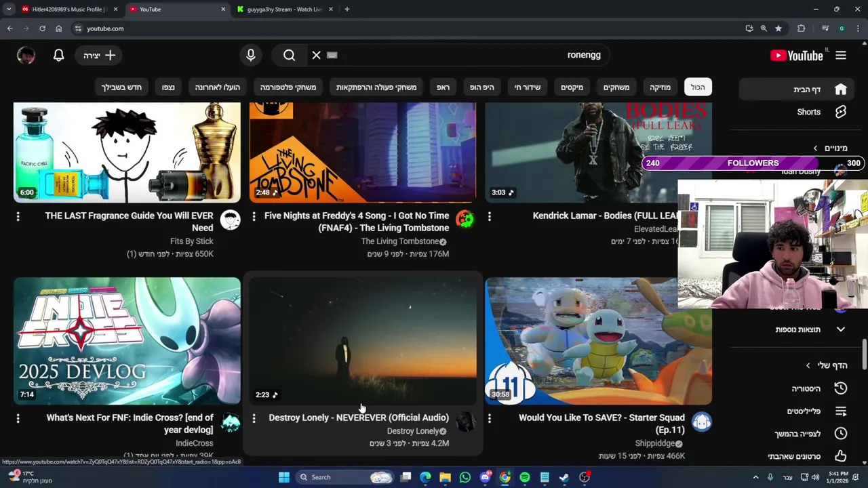Select the הכול filter chip
This screenshot has width=868, height=488.
point(698,87)
